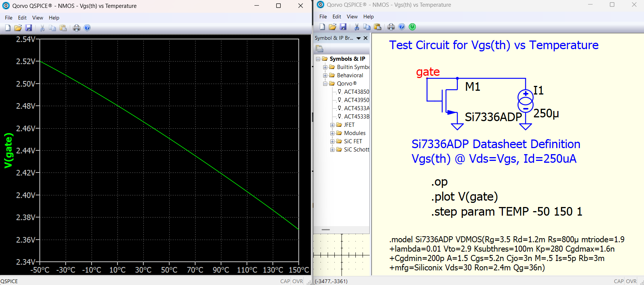Click the 2.54V axis label
644x285 pixels.
[26, 39]
